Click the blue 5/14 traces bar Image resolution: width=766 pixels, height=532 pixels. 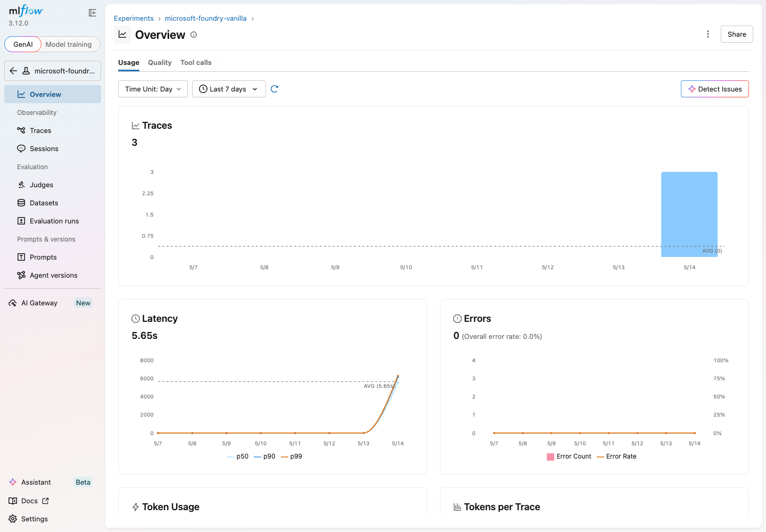point(689,214)
